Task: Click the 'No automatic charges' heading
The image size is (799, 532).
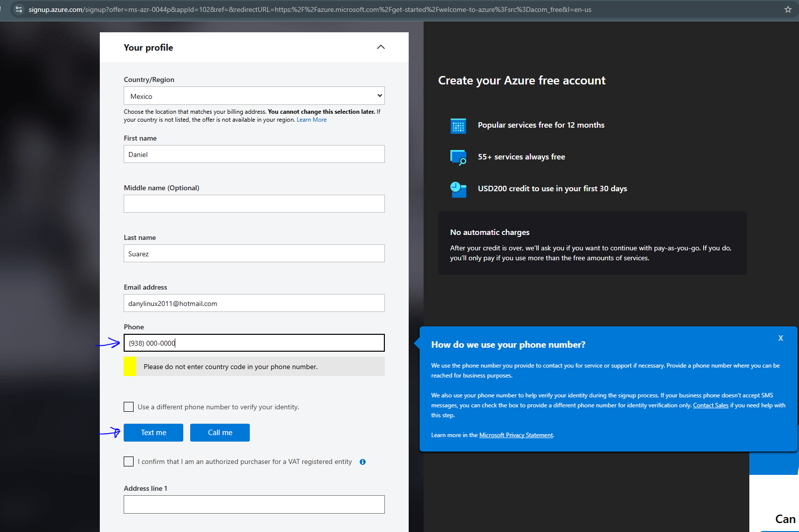Action: pyautogui.click(x=490, y=232)
